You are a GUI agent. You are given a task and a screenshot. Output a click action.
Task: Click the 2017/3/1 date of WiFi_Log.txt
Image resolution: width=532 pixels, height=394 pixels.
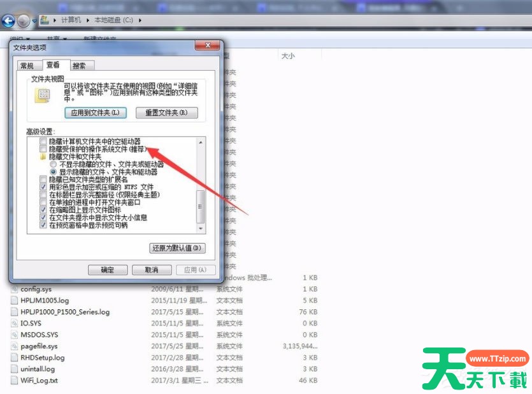pyautogui.click(x=180, y=381)
